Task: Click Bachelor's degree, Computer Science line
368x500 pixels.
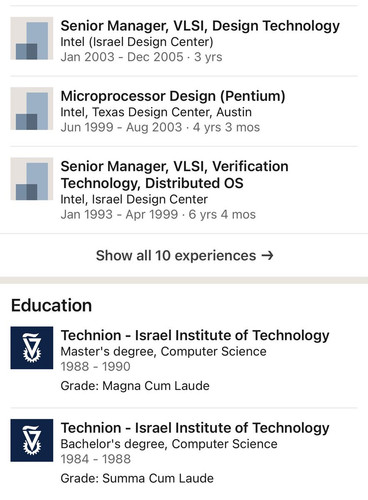Action: (x=169, y=444)
